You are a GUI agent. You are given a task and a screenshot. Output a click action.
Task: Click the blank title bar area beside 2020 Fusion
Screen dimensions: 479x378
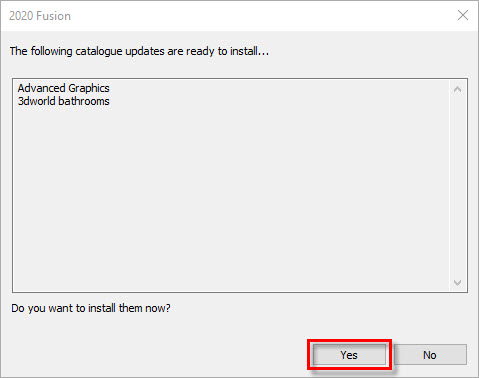click(x=260, y=16)
